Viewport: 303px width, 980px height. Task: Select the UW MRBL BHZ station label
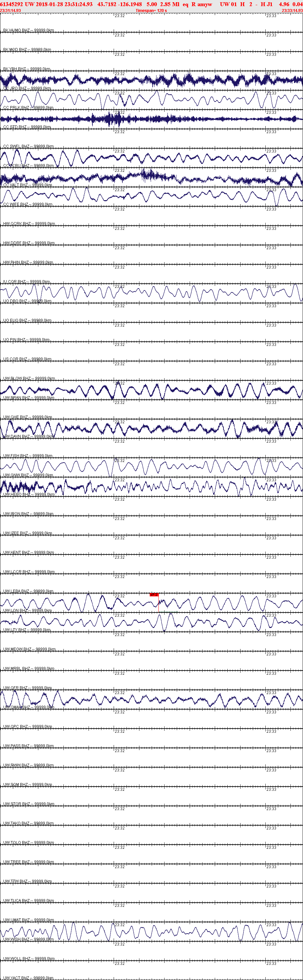click(29, 668)
